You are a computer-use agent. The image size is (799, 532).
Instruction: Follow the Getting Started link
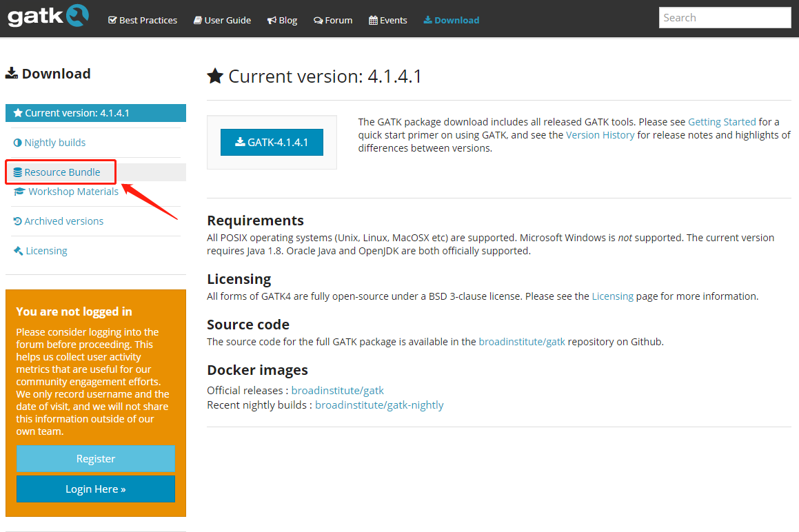[x=722, y=122]
